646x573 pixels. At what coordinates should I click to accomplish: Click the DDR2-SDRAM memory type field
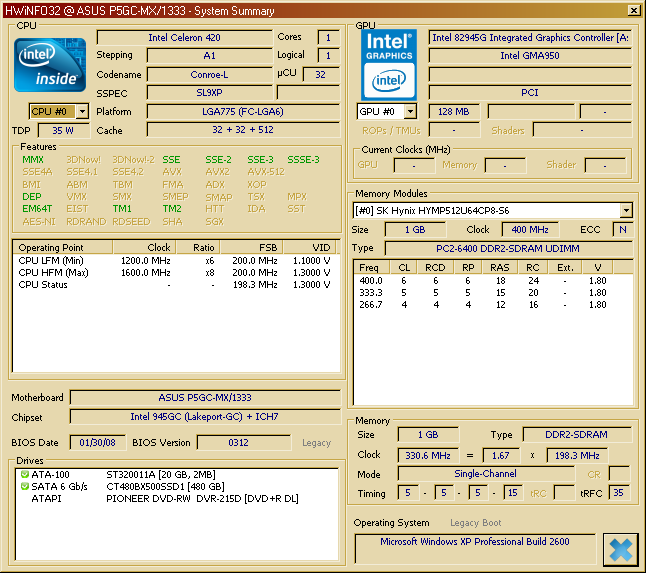(x=576, y=435)
